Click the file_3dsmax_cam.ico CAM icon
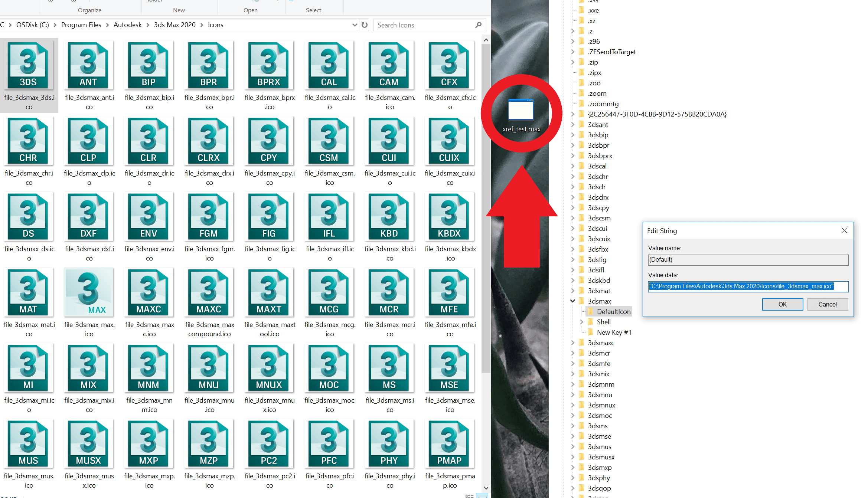Screen dimensions: 868x498 coord(389,66)
